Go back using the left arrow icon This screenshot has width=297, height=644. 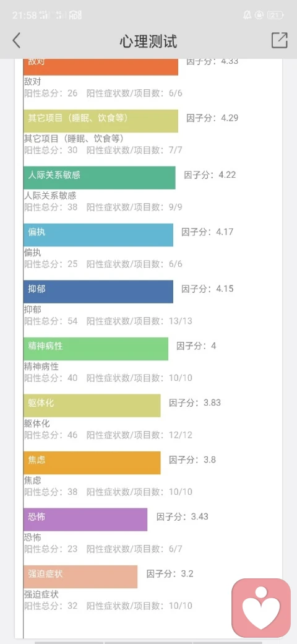17,41
